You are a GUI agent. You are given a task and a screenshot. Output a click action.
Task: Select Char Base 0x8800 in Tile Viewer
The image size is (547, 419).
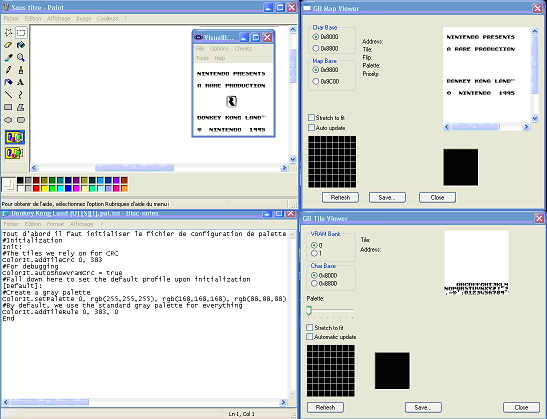click(314, 284)
